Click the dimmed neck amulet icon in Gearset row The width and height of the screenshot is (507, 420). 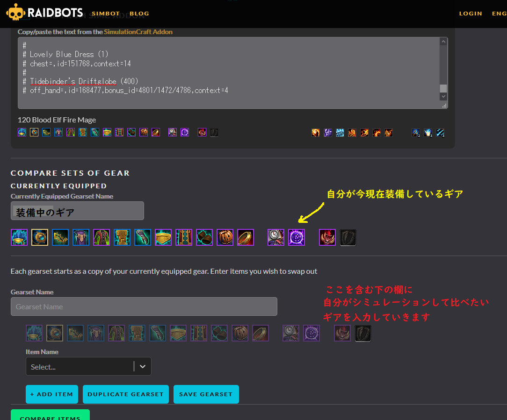[55, 333]
